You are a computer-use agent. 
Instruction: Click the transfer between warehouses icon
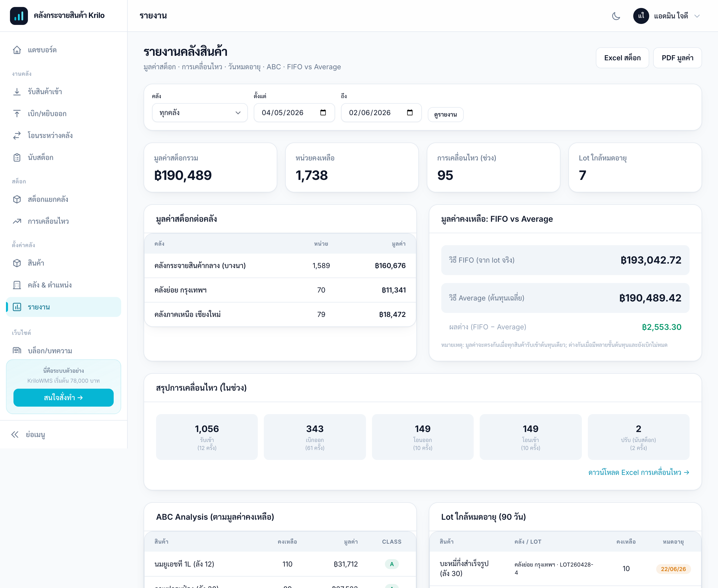[x=17, y=136]
